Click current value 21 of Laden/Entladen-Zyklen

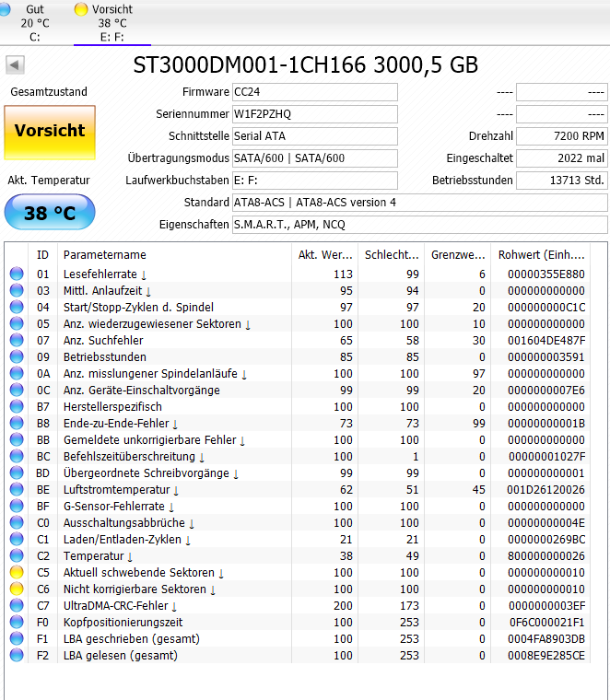coord(346,540)
